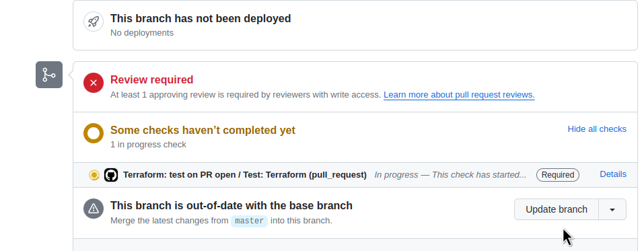The height and width of the screenshot is (251, 644).
Task: Click the 'Review required' heading
Action: pos(152,79)
